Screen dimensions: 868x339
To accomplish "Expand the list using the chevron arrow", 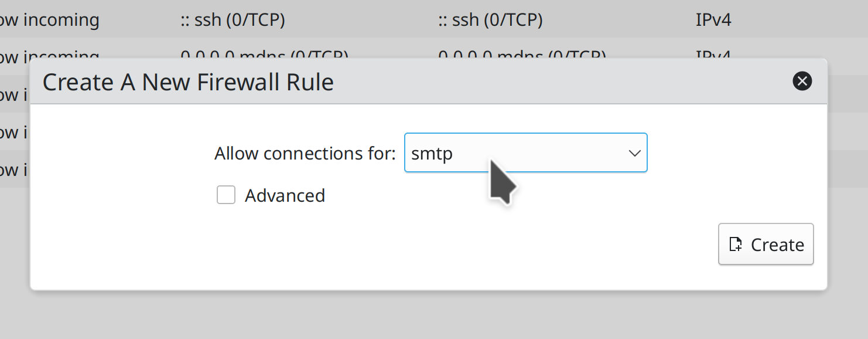I will click(x=634, y=154).
